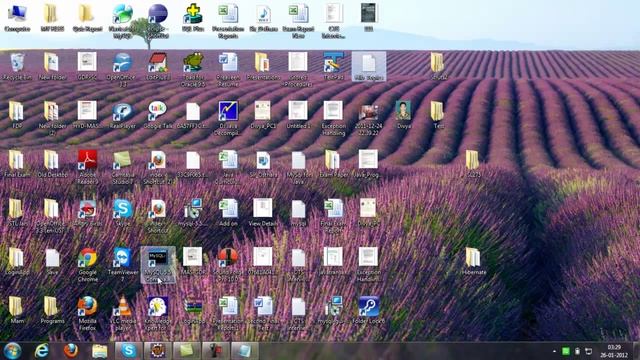Launch the Mozilla Firefox desktop shortcut
The height and width of the screenshot is (360, 640).
click(x=87, y=313)
